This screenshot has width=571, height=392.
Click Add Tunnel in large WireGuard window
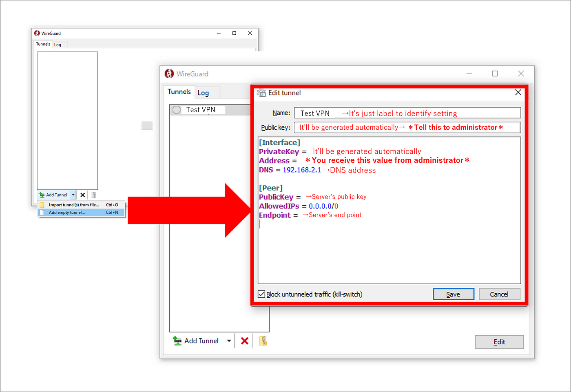[x=197, y=341]
